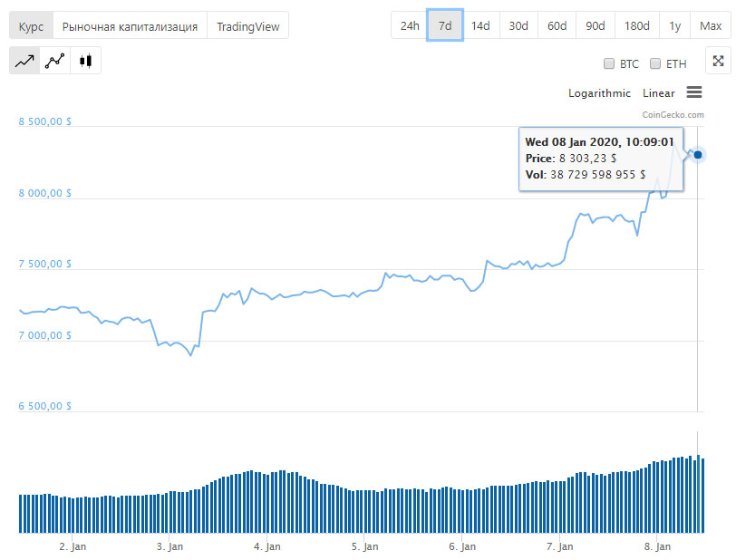Switch chart scale to Logarithmic
This screenshot has height=560, width=736.
[599, 93]
